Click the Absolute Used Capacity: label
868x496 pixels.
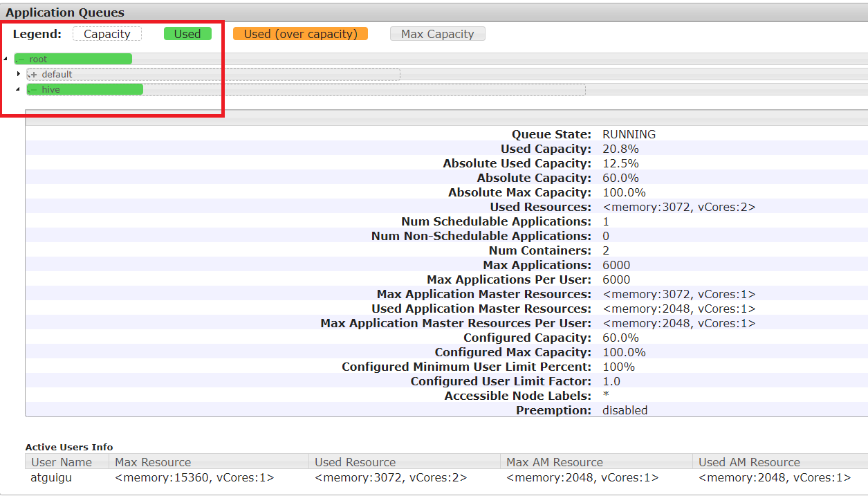(x=517, y=163)
